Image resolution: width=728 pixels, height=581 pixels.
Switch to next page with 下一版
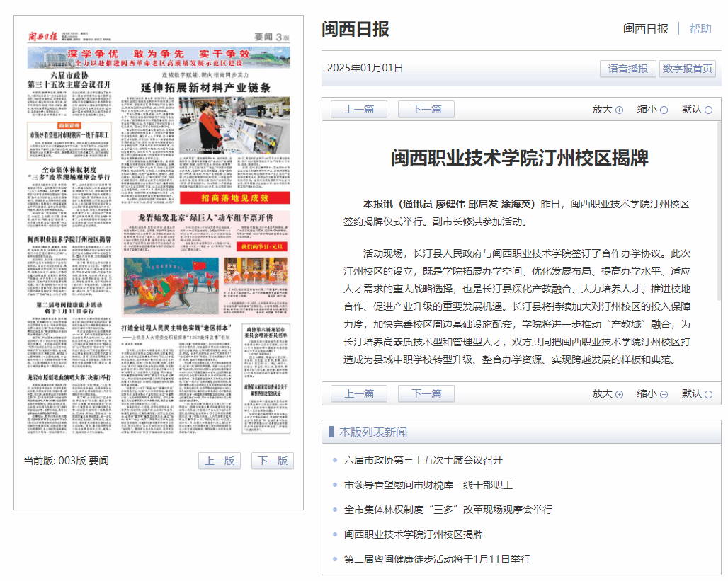(x=273, y=461)
